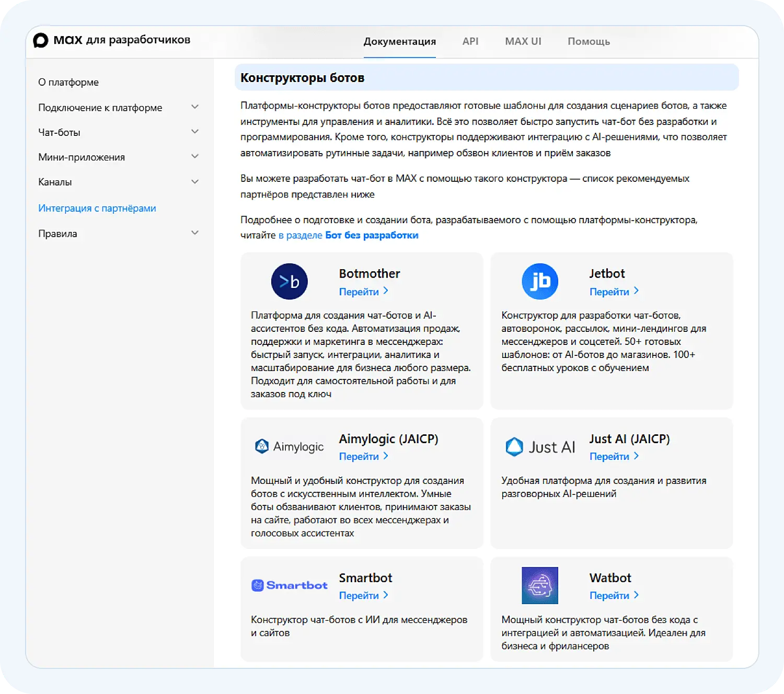The image size is (784, 694).
Task: Select О платформе in the sidebar
Action: (68, 82)
